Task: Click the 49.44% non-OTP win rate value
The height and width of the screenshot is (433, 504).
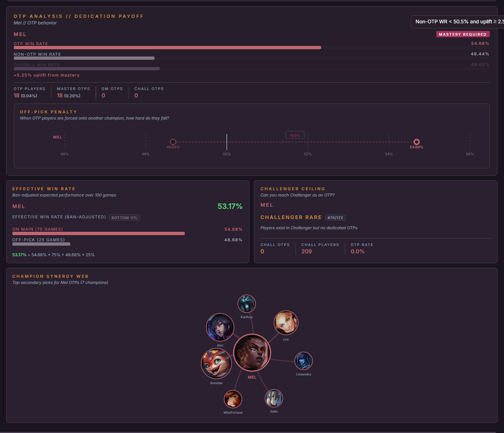Action: 480,54
